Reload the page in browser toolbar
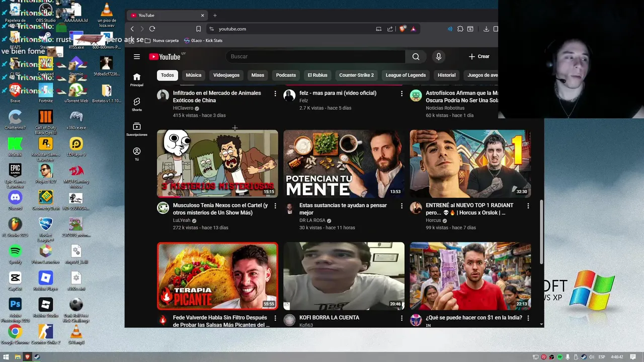Viewport: 644px width, 362px height. 152,29
